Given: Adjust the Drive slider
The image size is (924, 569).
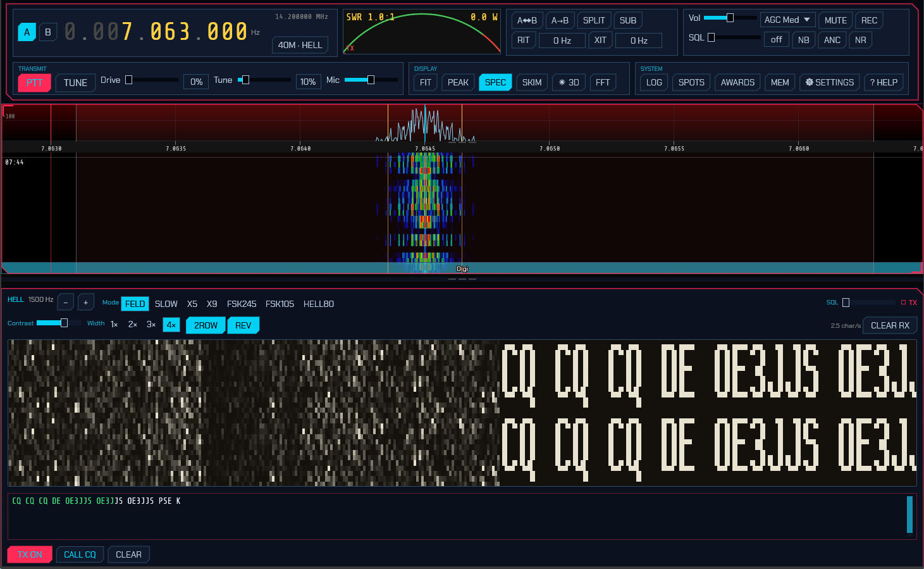Looking at the screenshot, I should tap(152, 80).
